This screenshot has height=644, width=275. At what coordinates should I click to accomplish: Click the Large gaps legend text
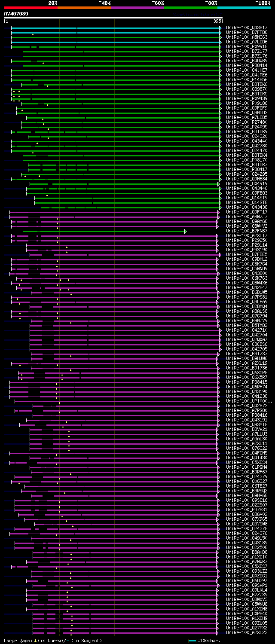53,641
